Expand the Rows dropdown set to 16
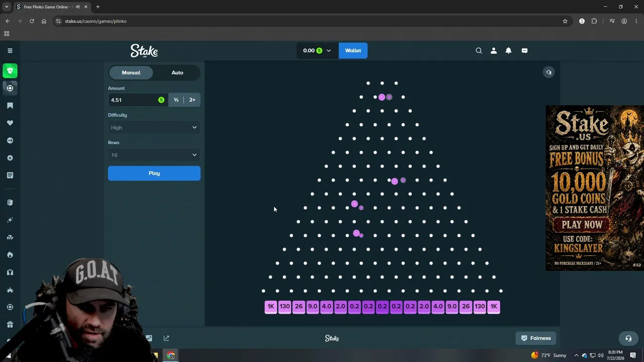Screen dimensions: 644x362 [x=154, y=155]
